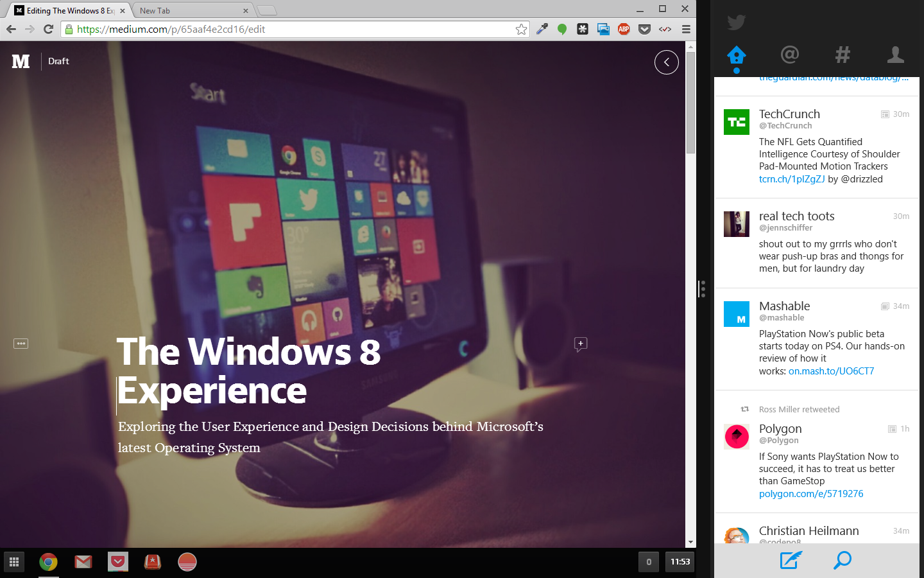
Task: Focus the medium.com address bar
Action: point(295,29)
